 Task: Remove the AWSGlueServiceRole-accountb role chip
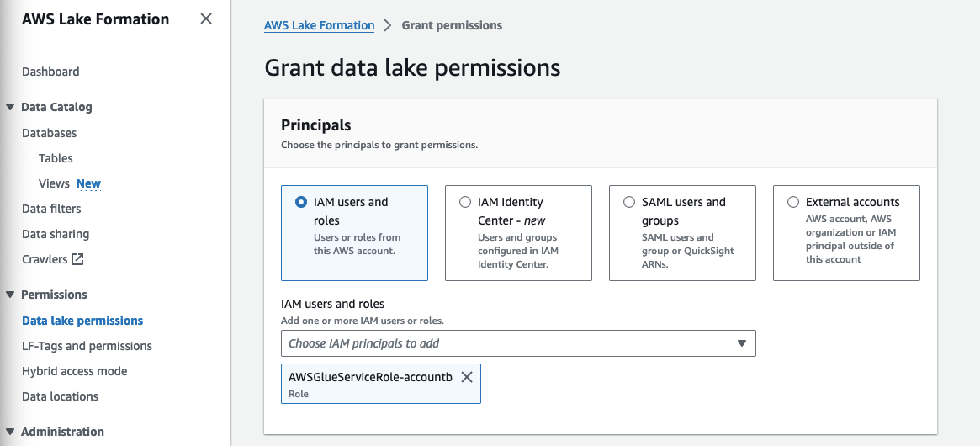click(467, 377)
